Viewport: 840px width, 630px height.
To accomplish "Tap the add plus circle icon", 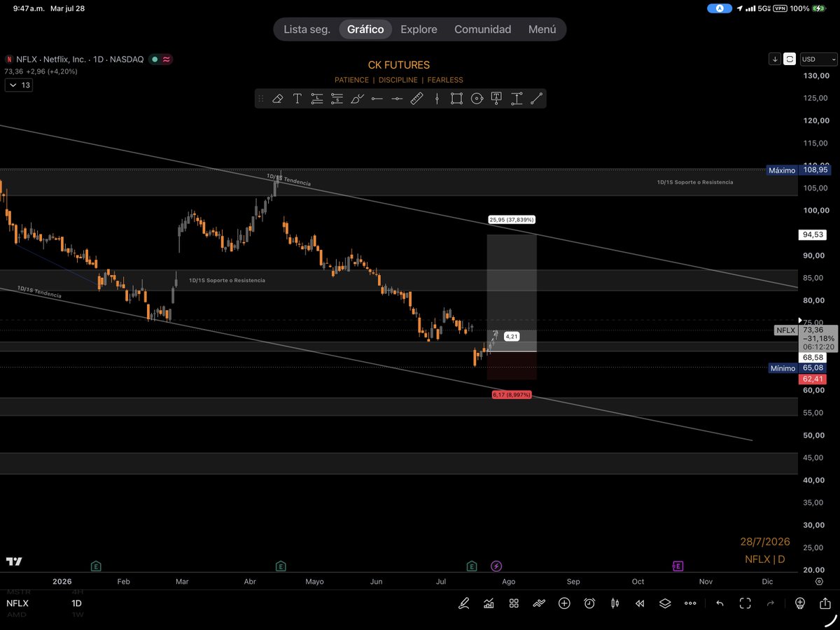I will tap(564, 603).
